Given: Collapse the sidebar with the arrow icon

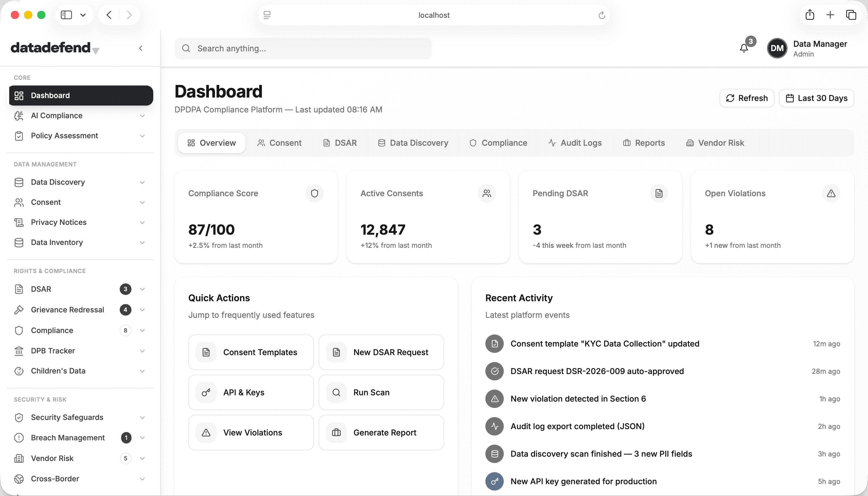Looking at the screenshot, I should [141, 48].
